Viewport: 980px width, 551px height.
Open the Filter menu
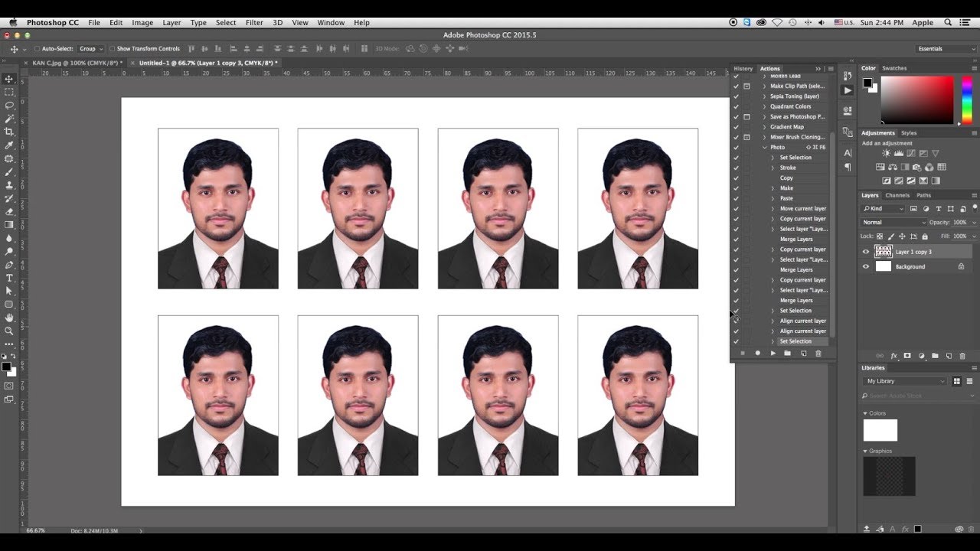coord(254,23)
